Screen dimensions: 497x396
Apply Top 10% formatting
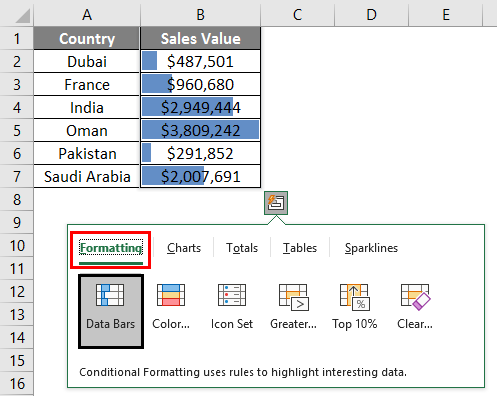355,307
